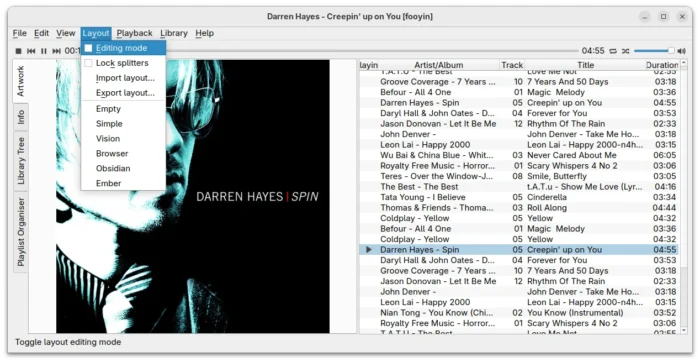
Task: Click playlist scrollbar down arrow
Action: (683, 330)
